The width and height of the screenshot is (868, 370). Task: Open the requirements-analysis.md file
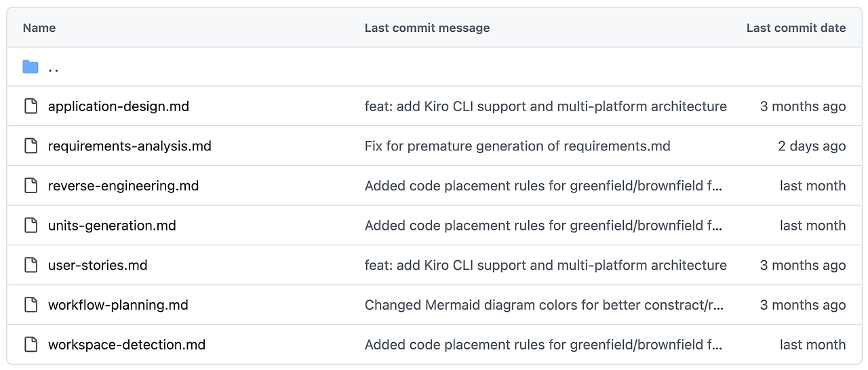click(x=130, y=146)
